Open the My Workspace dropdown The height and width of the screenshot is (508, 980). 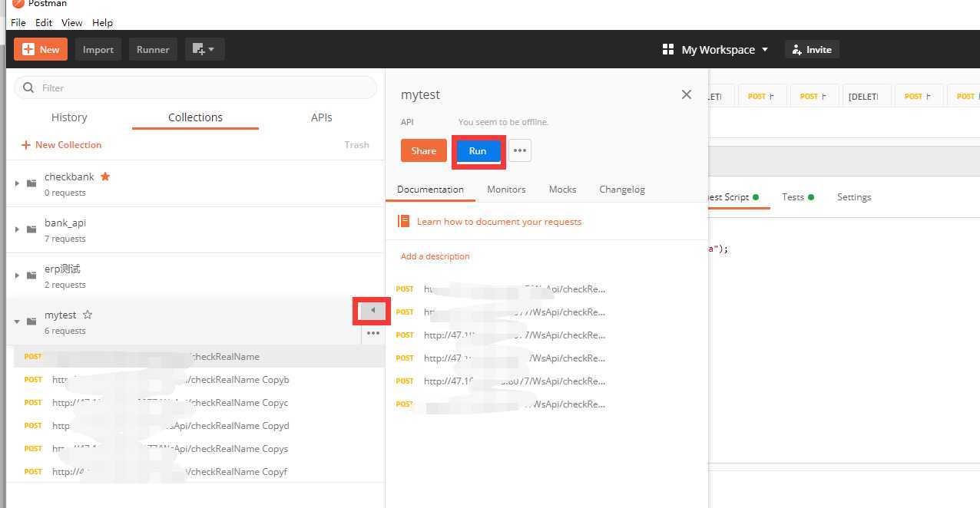point(715,49)
